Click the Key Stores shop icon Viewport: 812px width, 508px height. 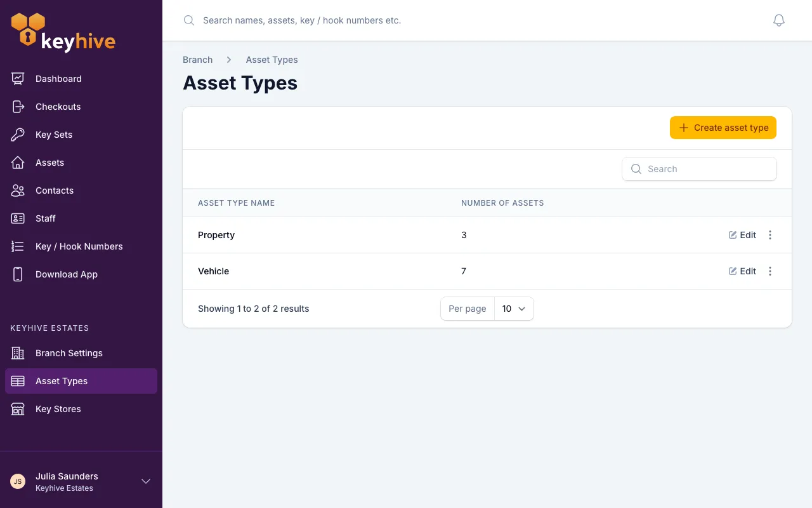point(18,409)
